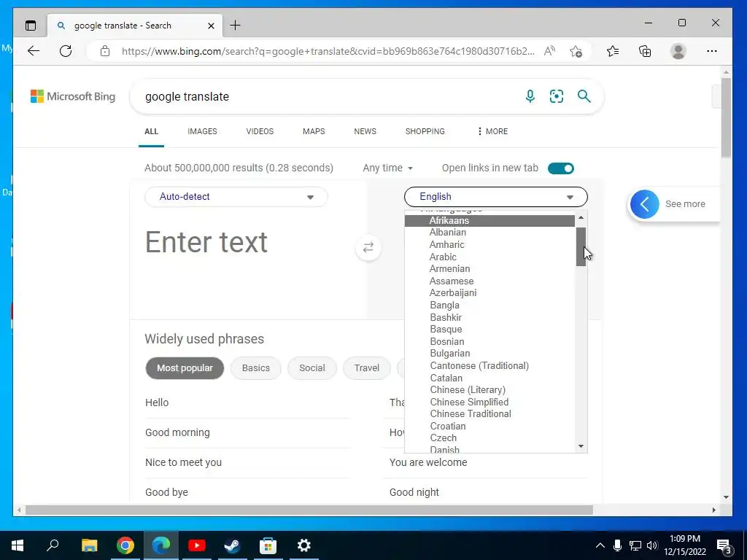
Task: Select the Social phrases chip
Action: click(312, 368)
